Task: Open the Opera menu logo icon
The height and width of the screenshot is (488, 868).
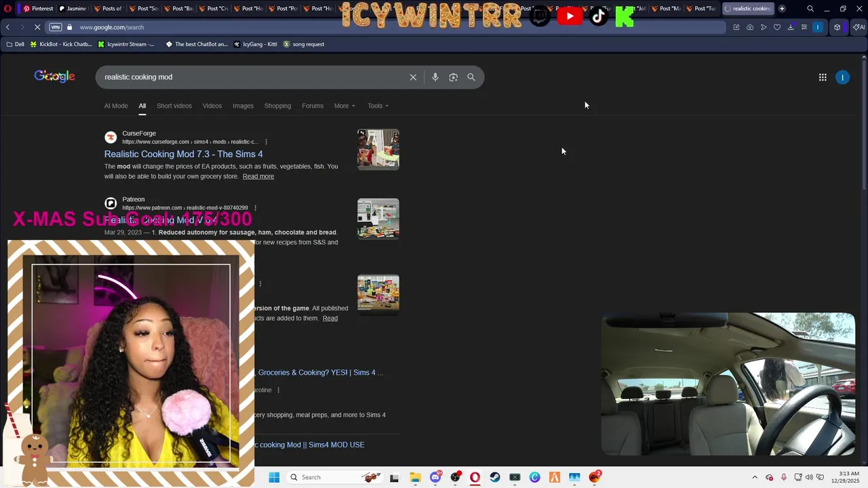Action: (x=7, y=9)
